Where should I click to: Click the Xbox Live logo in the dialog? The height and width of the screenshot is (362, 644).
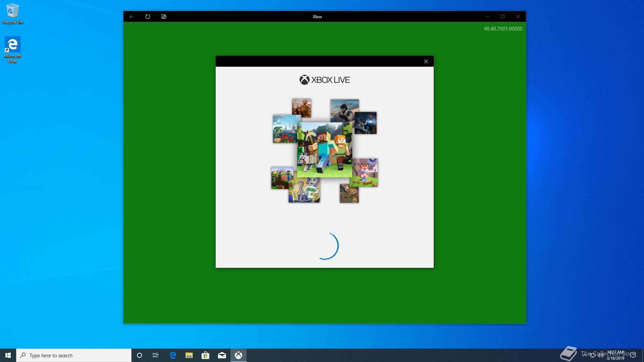tap(325, 80)
